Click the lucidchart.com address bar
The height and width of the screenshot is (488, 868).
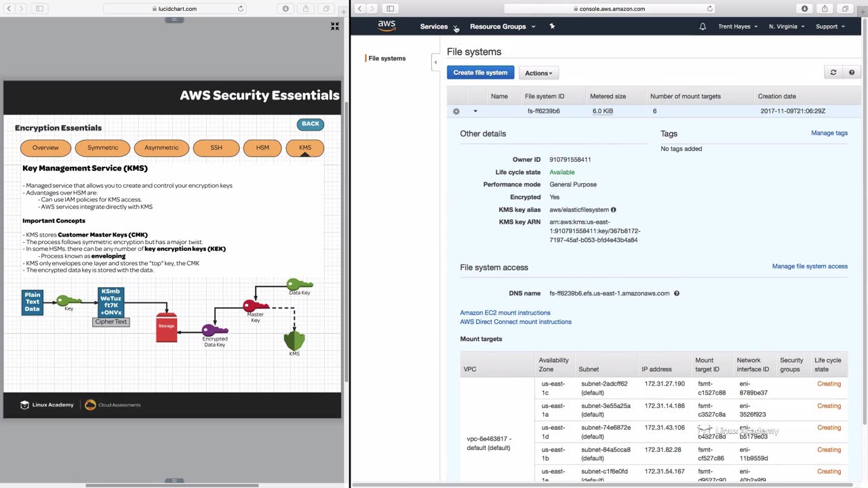click(175, 9)
